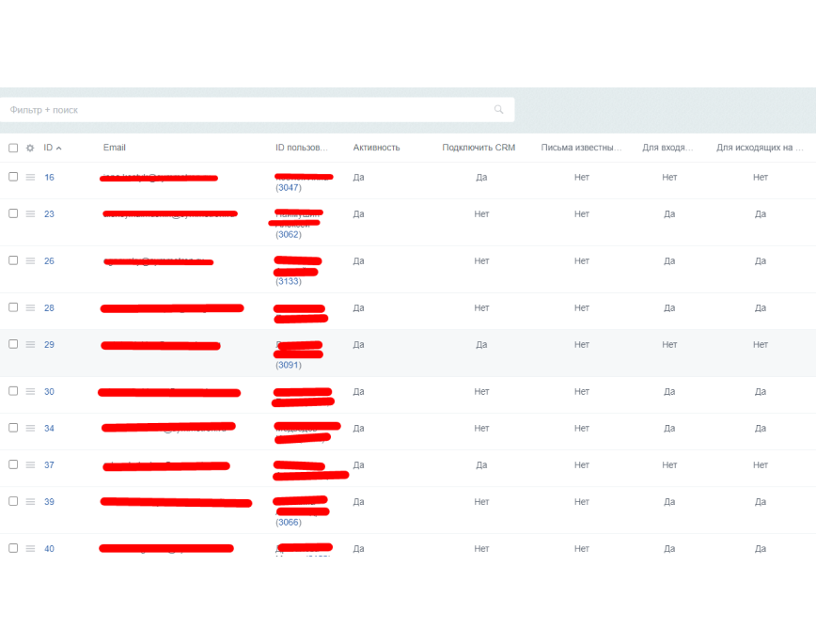Sort by the Email column header
This screenshot has height=644, width=816.
click(114, 148)
